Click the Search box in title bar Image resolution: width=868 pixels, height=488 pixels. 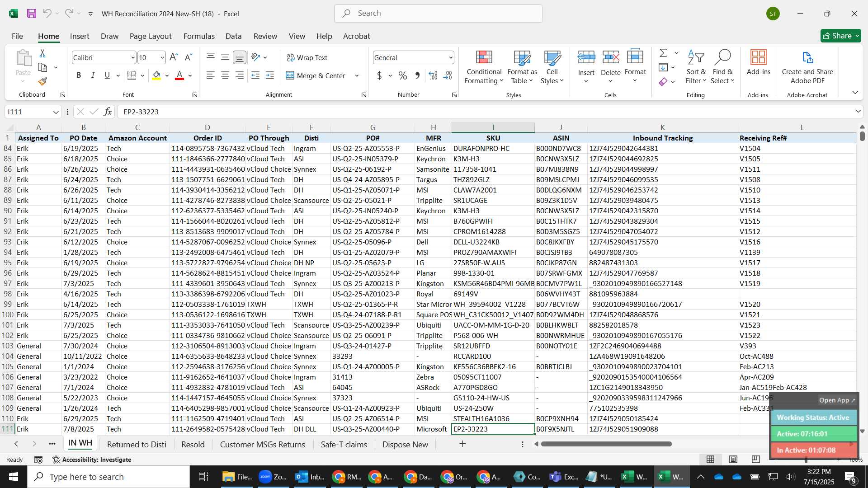(438, 14)
